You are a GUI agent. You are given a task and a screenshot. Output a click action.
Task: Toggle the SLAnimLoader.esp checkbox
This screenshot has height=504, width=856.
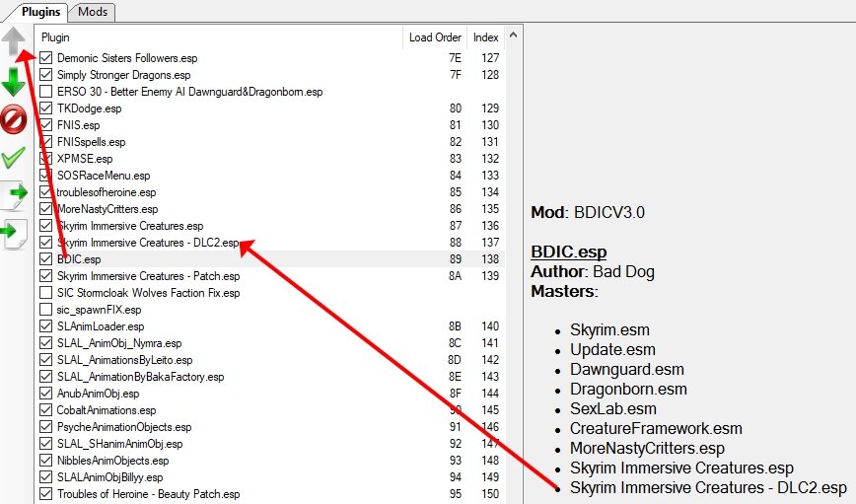click(45, 326)
